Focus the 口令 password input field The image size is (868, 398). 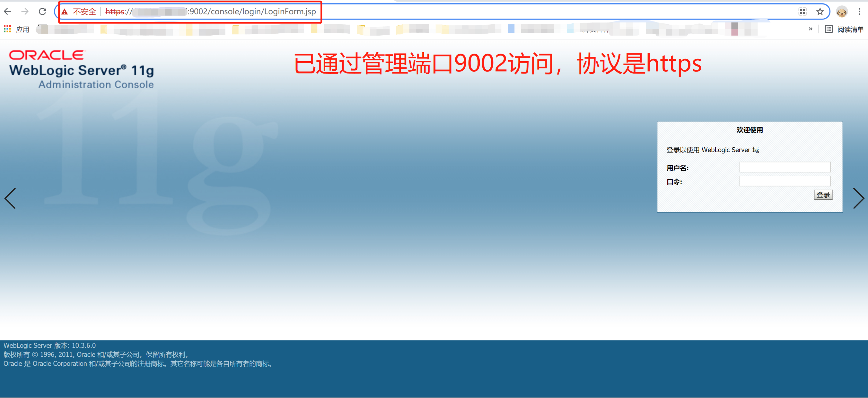point(785,181)
